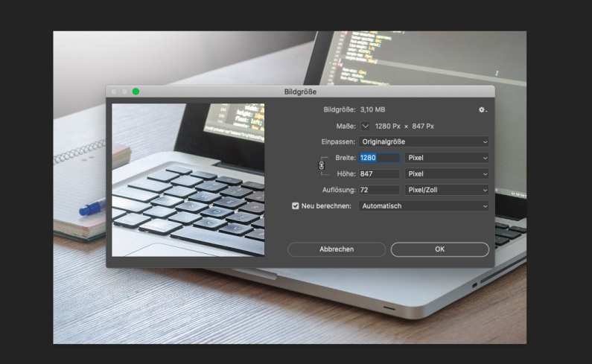Click the Abbrechen button

(x=337, y=249)
